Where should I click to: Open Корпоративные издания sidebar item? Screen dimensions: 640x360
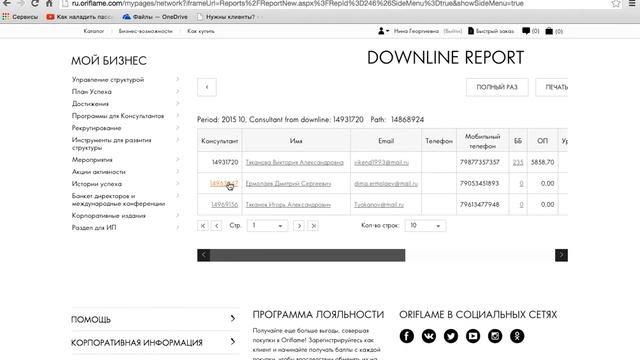click(x=125, y=216)
